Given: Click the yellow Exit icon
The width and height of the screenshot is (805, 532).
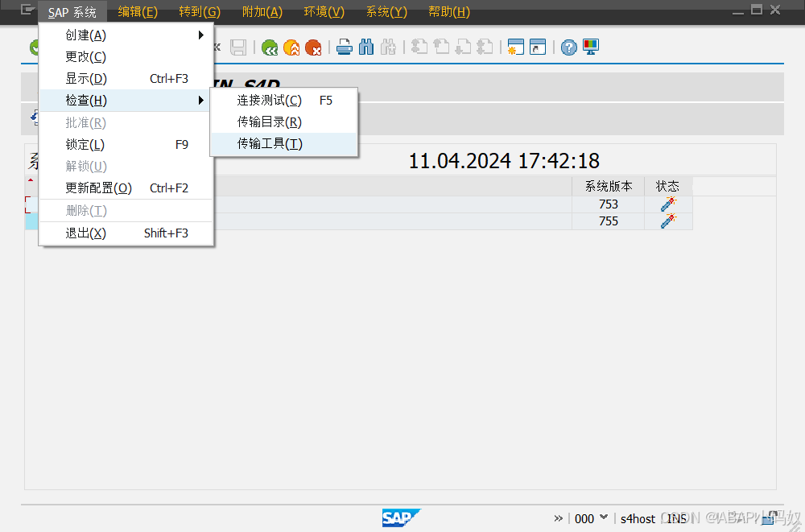Looking at the screenshot, I should (291, 47).
